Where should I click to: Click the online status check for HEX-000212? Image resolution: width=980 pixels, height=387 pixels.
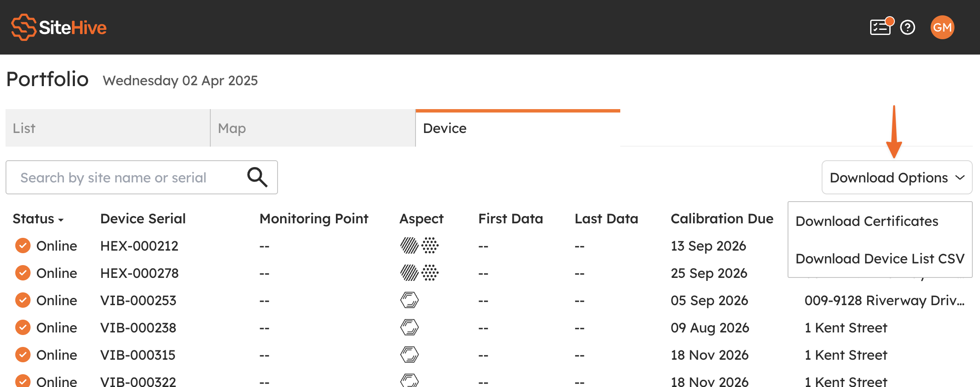23,245
